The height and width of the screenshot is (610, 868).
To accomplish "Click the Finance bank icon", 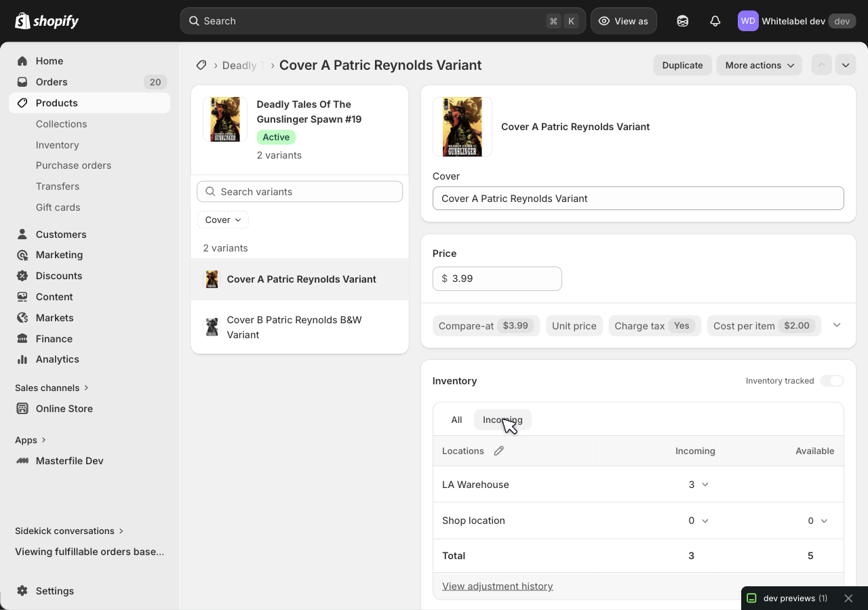I will [22, 339].
